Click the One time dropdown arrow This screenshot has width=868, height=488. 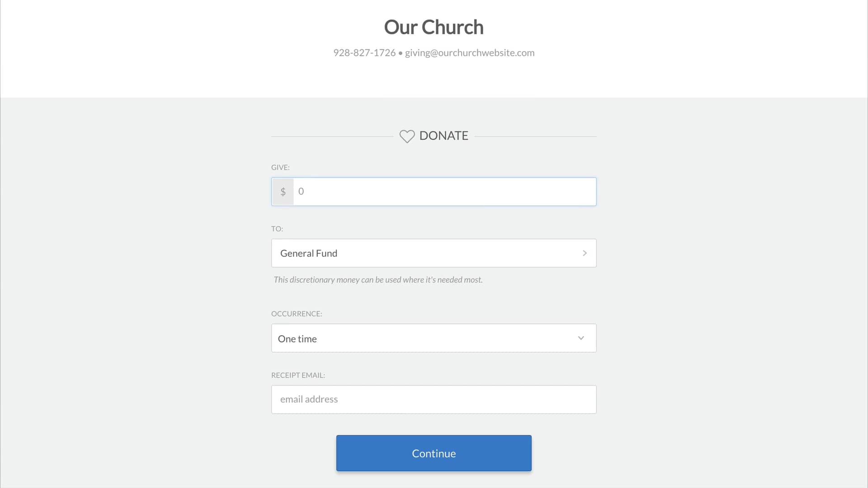click(581, 338)
